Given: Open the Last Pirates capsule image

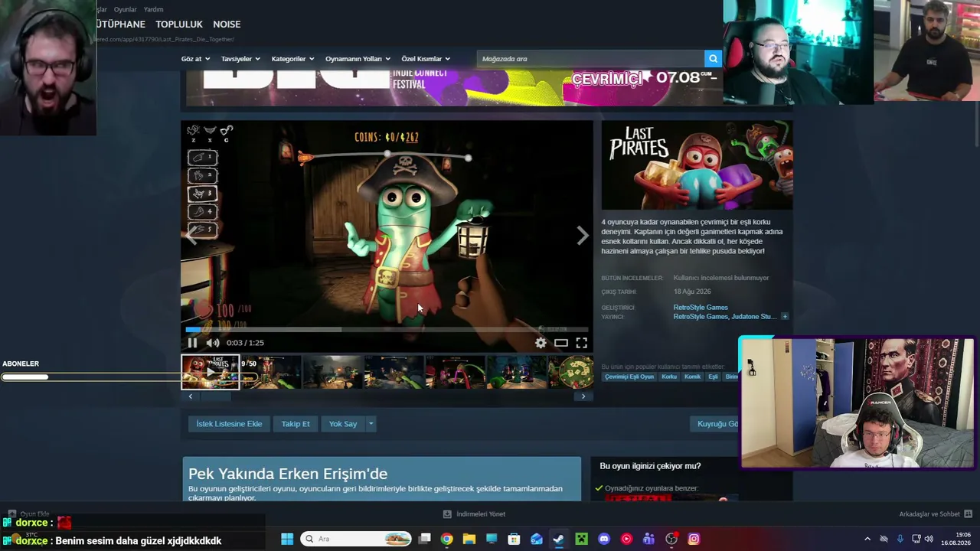Looking at the screenshot, I should click(x=697, y=165).
